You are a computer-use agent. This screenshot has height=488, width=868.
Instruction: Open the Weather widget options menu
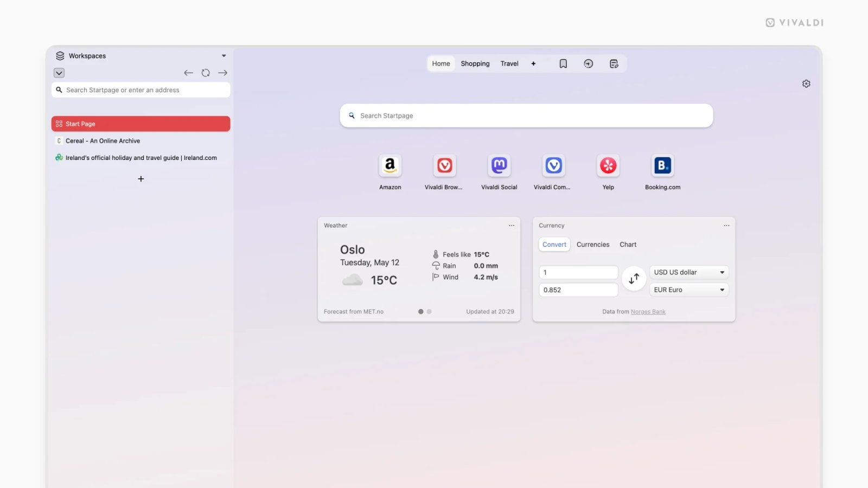512,226
